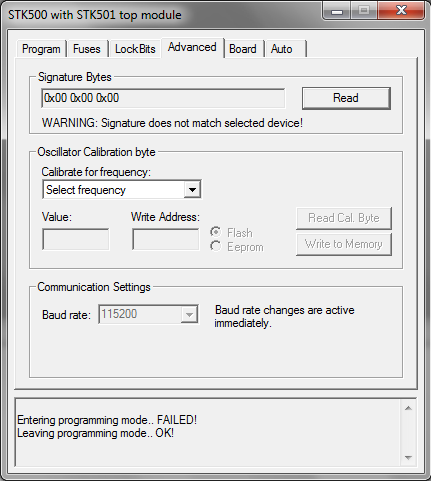
Task: Click the Read signature button
Action: [346, 98]
